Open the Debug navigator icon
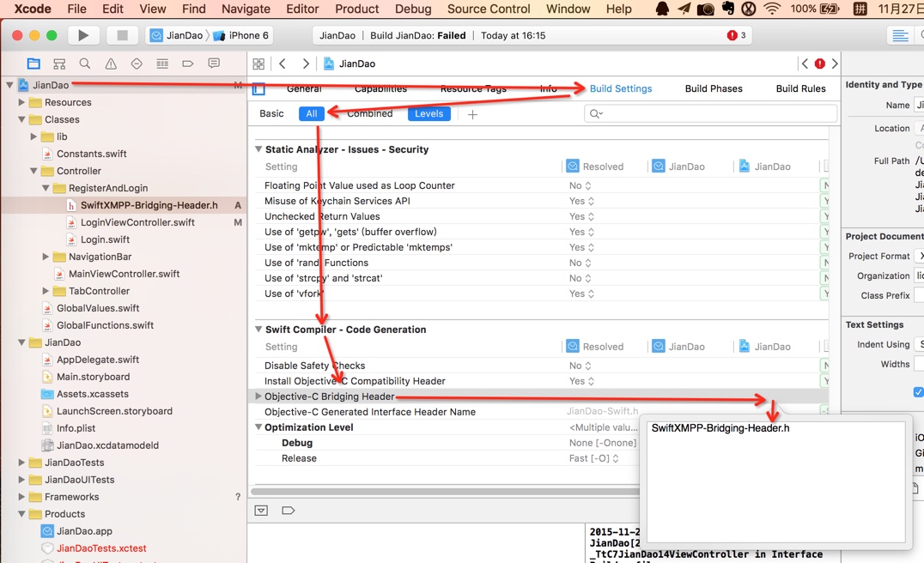Image resolution: width=924 pixels, height=563 pixels. tap(162, 64)
